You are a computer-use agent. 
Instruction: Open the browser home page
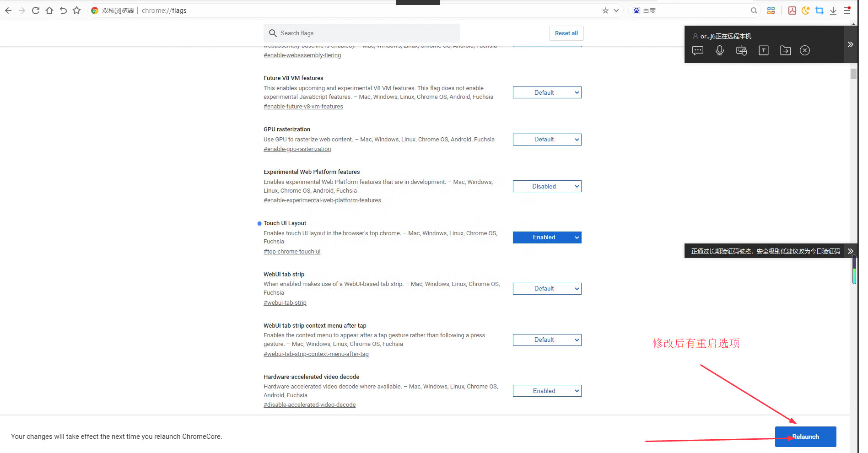(49, 11)
